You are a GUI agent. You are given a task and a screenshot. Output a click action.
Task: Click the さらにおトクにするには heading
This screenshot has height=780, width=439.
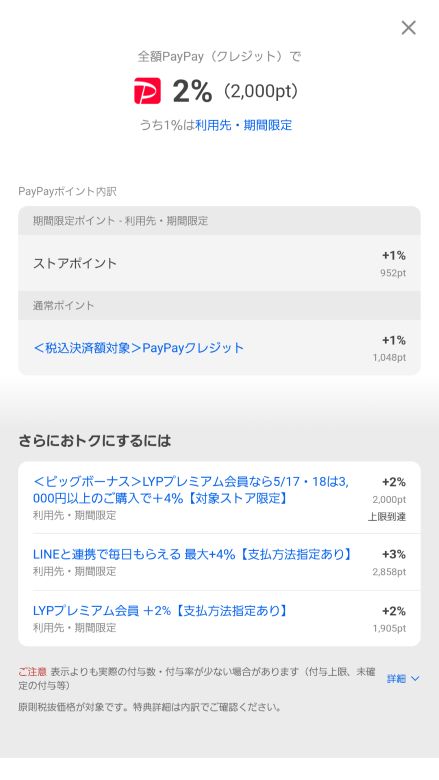point(95,441)
